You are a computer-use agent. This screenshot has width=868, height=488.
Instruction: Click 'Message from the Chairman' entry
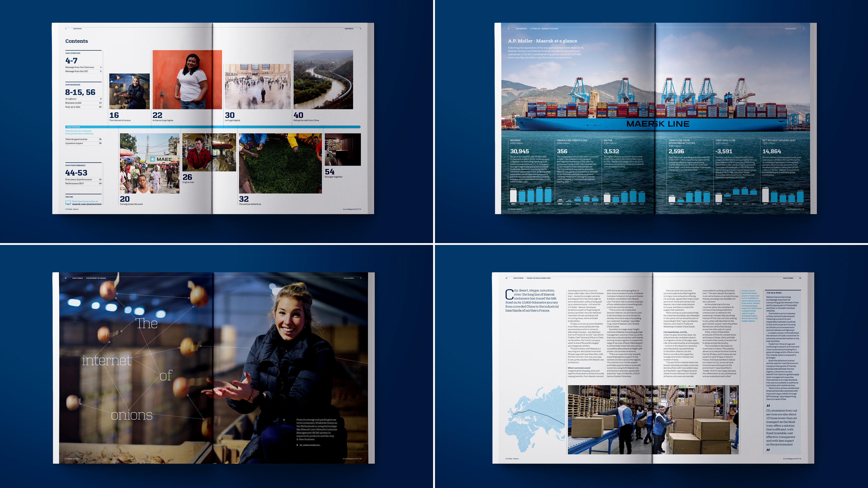(x=83, y=67)
